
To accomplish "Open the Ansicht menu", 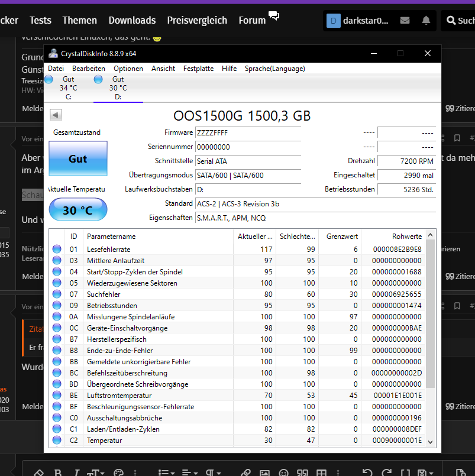I will pyautogui.click(x=163, y=69).
